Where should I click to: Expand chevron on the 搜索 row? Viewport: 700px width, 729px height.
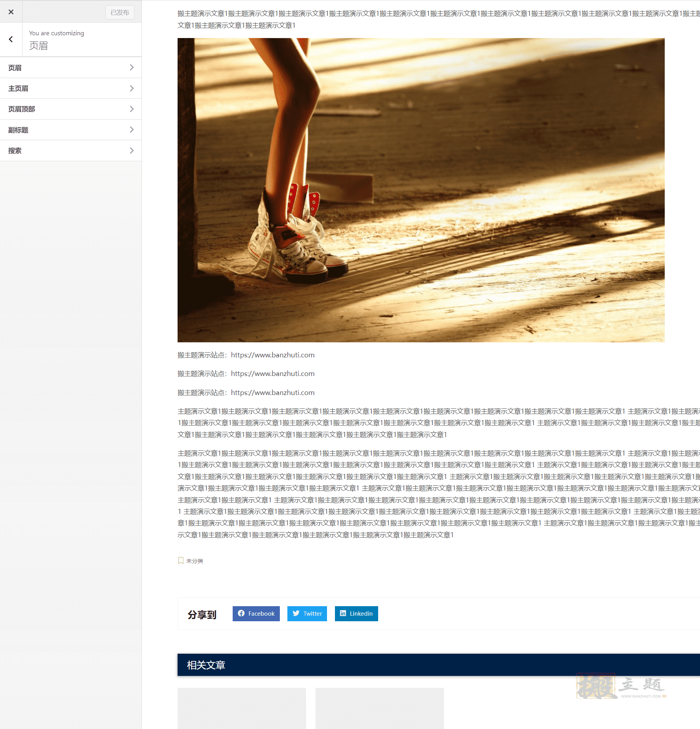pos(132,151)
